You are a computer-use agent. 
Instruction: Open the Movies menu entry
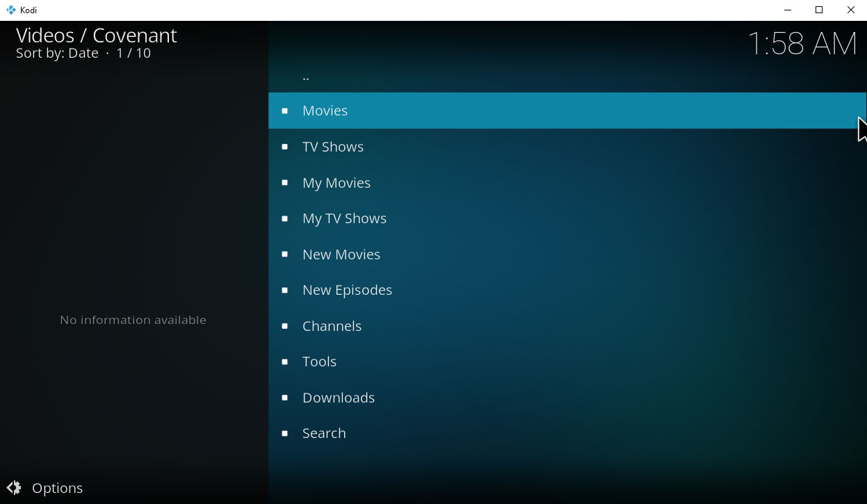click(x=567, y=111)
